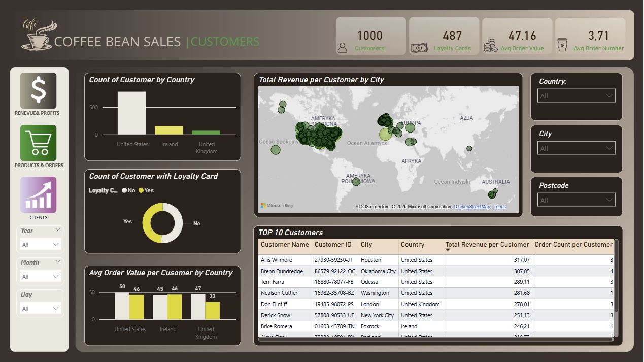Screen dimensions: 644x362
Task: Click the 1000 Customers card value
Action: pyautogui.click(x=370, y=36)
